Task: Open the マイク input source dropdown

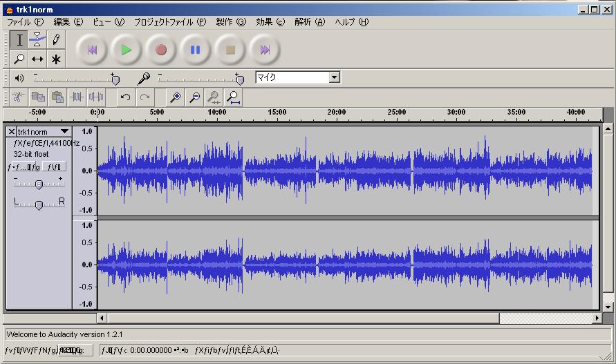Action: point(335,77)
